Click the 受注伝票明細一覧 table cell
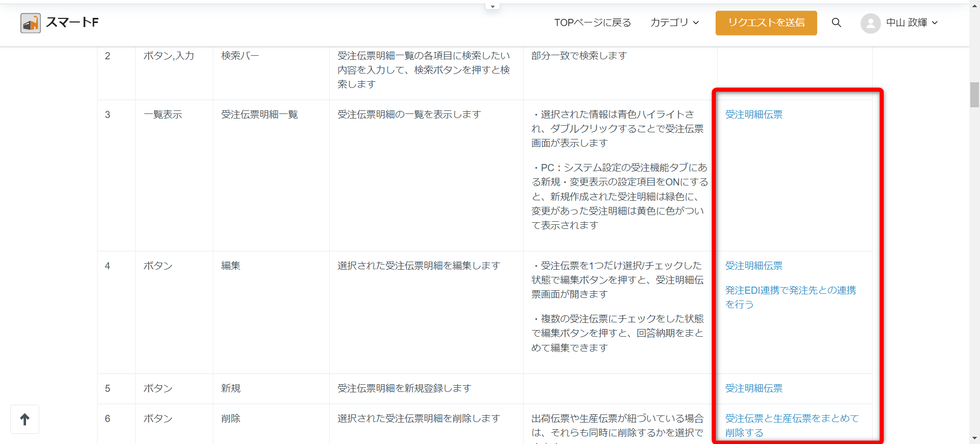980x444 pixels. coord(259,114)
